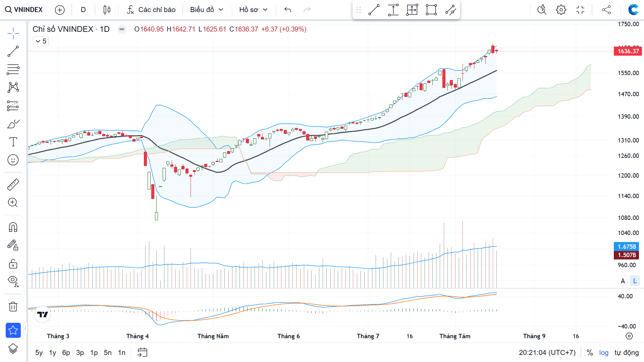Viewport: 644px width, 362px height.
Task: Click the share chart icon
Action: coord(606,10)
